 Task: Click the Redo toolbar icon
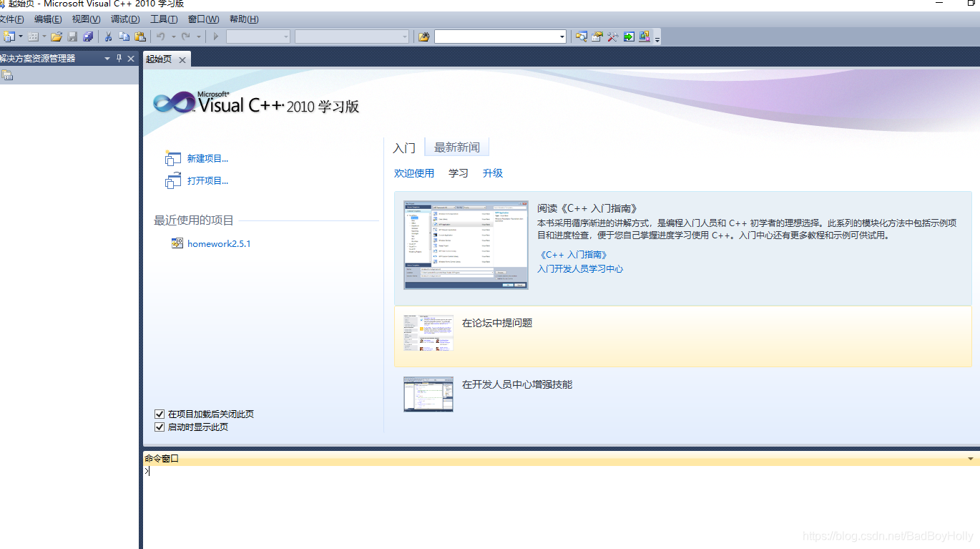(186, 37)
